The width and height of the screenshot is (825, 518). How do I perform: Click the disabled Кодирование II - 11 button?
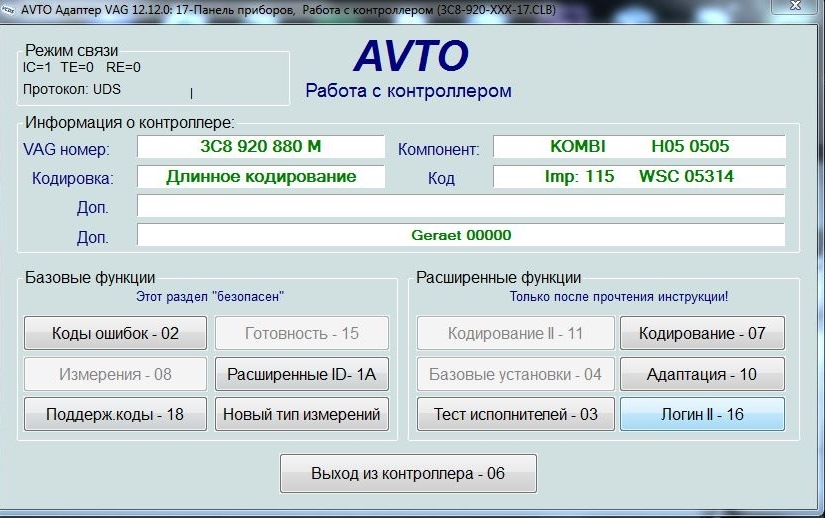[516, 333]
